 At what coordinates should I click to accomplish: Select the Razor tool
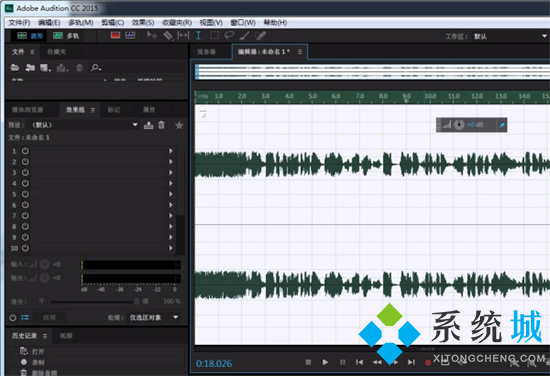click(x=168, y=35)
